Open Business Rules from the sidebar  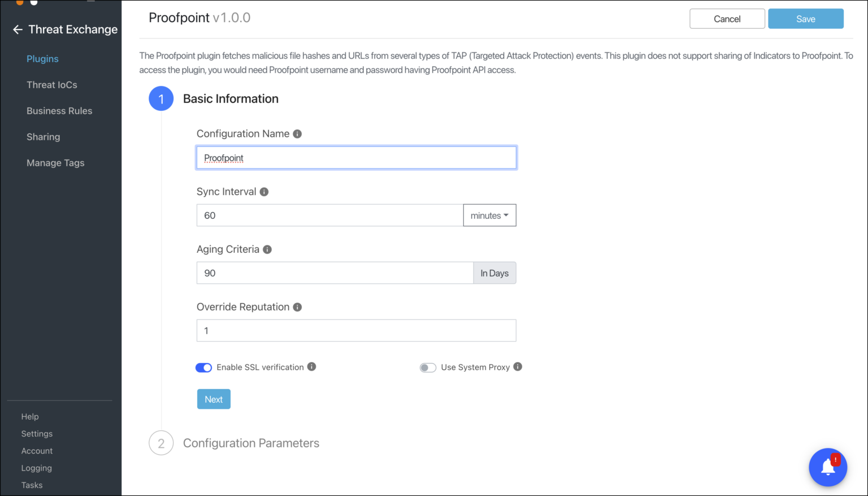click(59, 110)
